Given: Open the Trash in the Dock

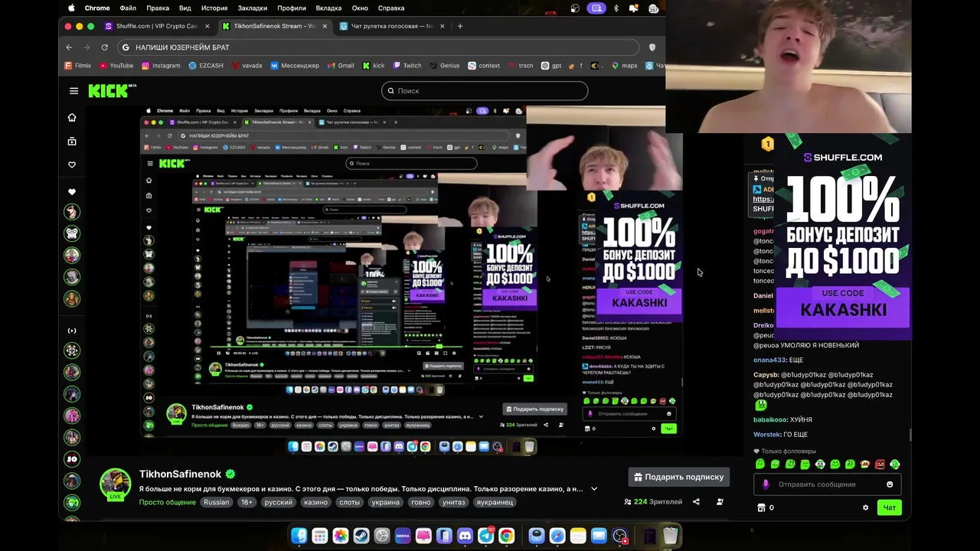Looking at the screenshot, I should pos(671,536).
